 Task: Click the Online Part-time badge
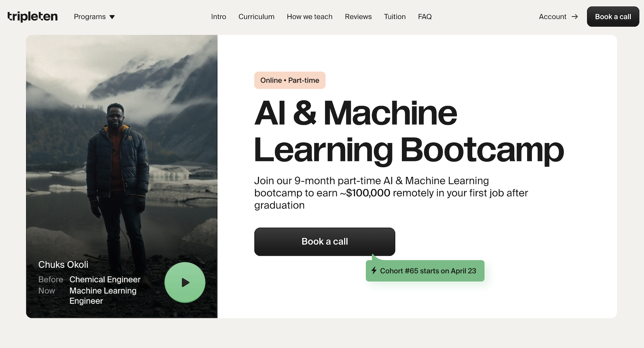(x=290, y=80)
